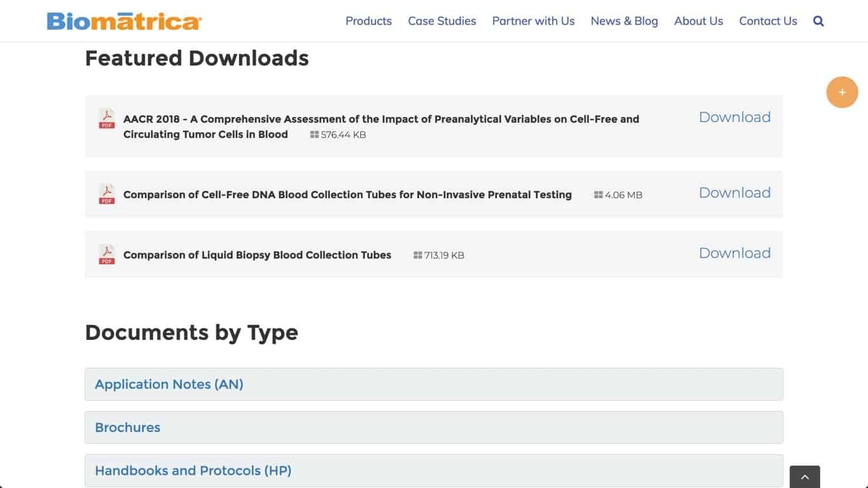Expand the Application Notes (AN) section
This screenshot has height=488, width=868.
(434, 384)
